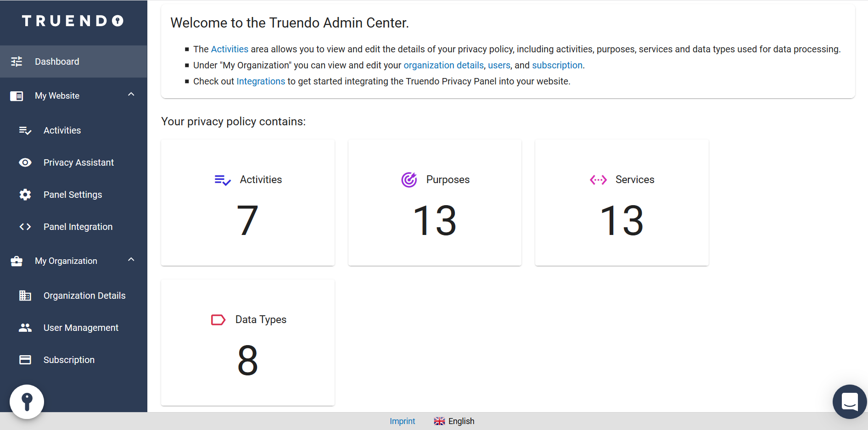The width and height of the screenshot is (868, 430).
Task: Click the User Management people icon
Action: 25,328
